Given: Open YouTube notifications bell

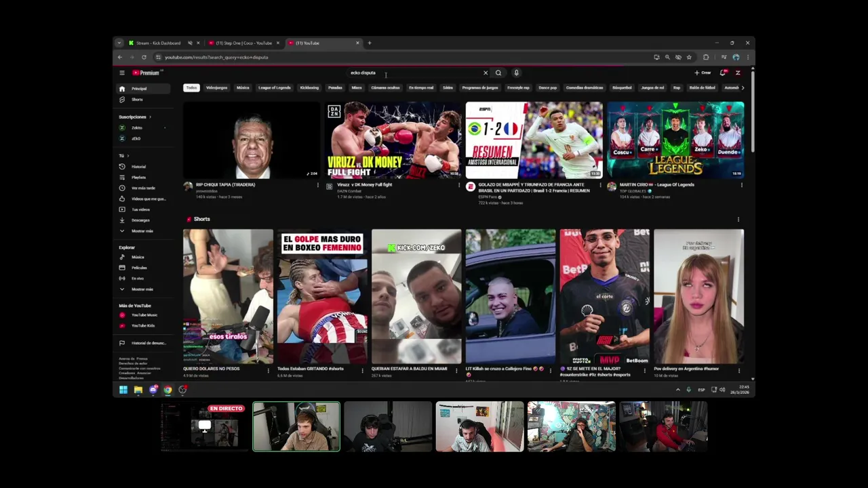Looking at the screenshot, I should (723, 73).
